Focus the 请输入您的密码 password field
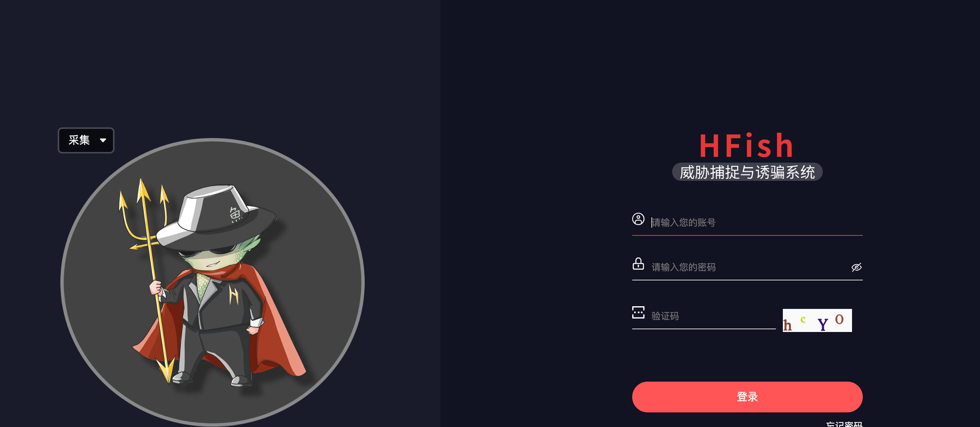 (749, 267)
